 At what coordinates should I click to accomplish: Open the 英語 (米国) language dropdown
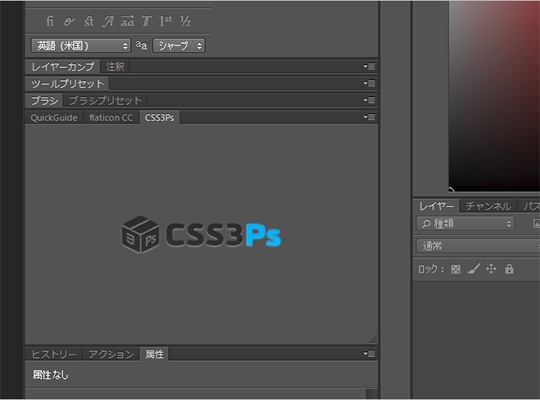(81, 45)
